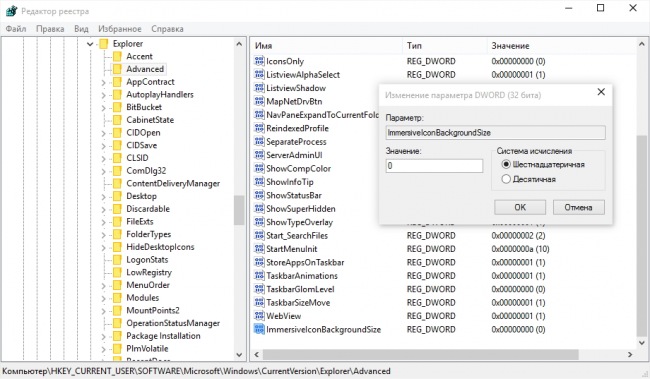Image resolution: width=650 pixels, height=379 pixels.
Task: Select ContentDeliveryManager in the tree
Action: [173, 183]
